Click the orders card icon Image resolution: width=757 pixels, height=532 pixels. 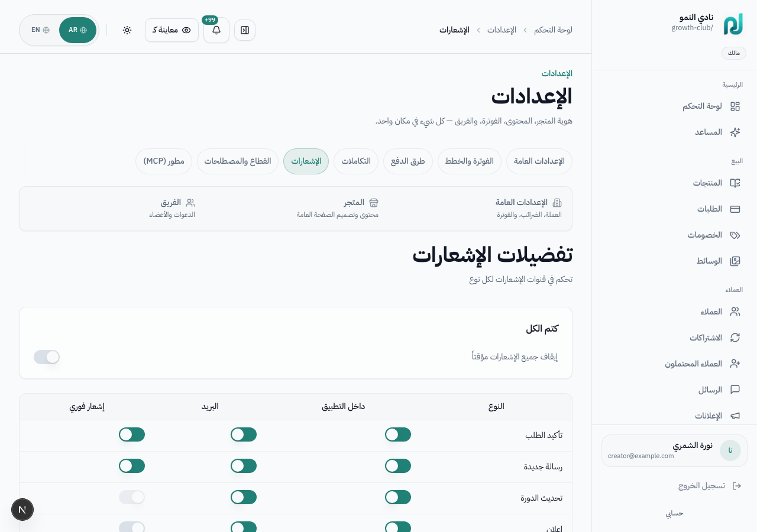tap(735, 209)
